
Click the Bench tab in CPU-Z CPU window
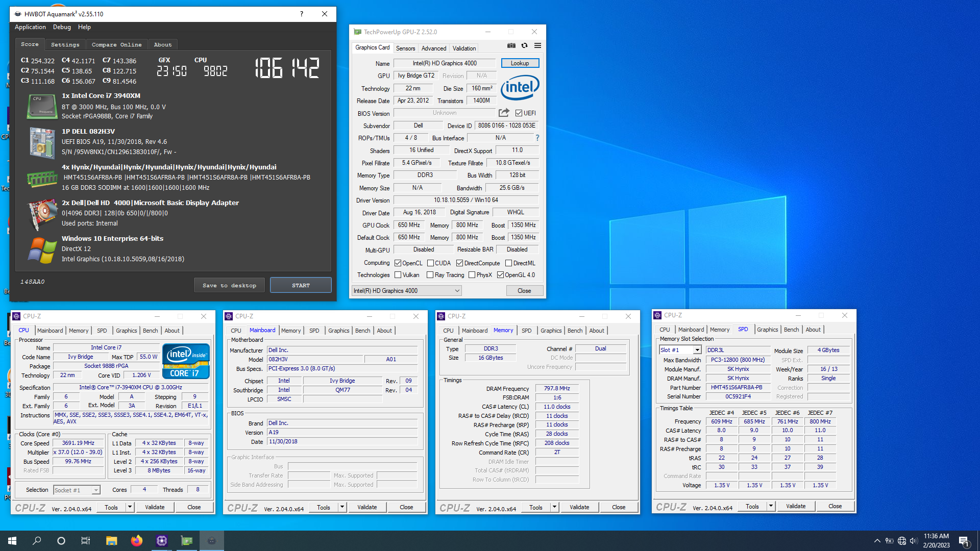pyautogui.click(x=150, y=331)
